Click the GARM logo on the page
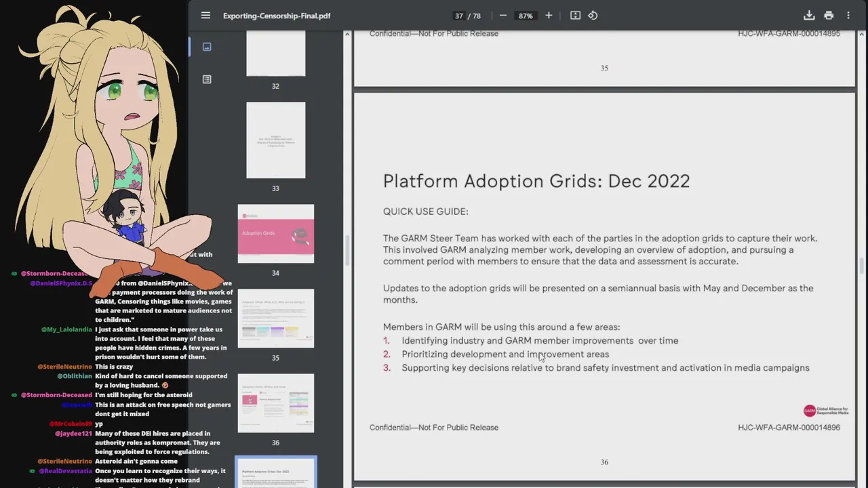This screenshot has height=488, width=868. pos(826,411)
